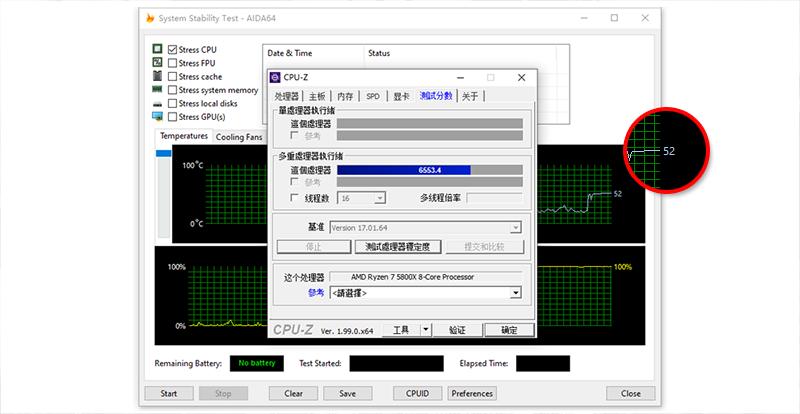Click the 验证 button in CPU-Z
Viewport: 800px width, 414px height.
(x=457, y=330)
